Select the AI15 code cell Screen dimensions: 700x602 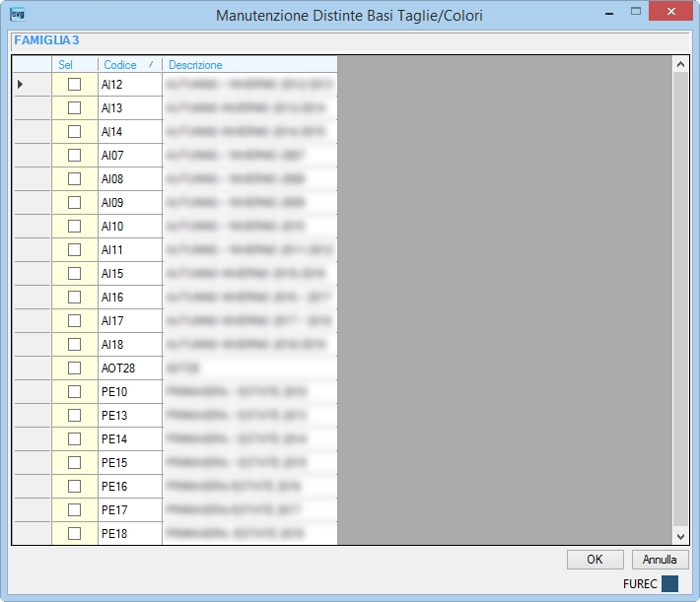[130, 273]
